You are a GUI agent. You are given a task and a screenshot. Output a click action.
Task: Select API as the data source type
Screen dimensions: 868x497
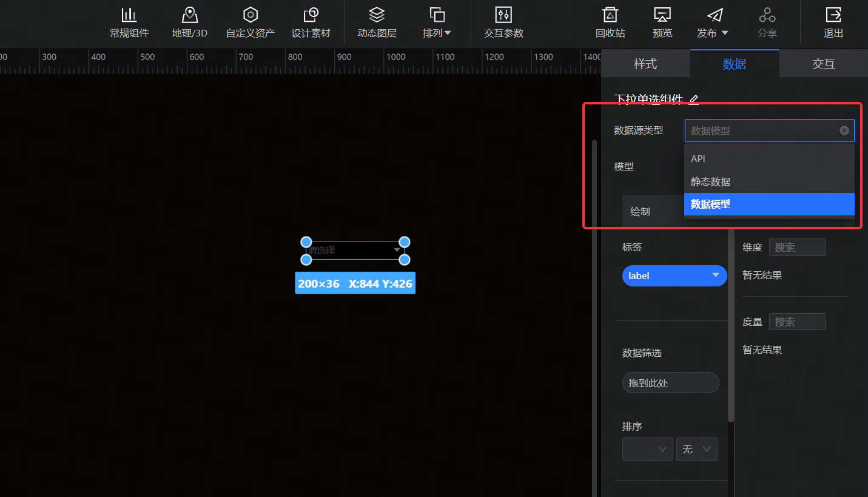pos(769,158)
